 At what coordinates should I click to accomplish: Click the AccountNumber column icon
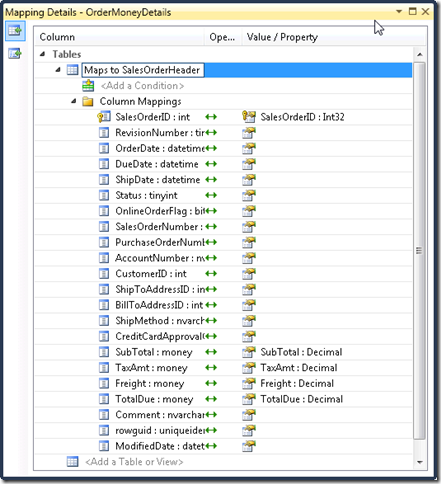point(104,258)
